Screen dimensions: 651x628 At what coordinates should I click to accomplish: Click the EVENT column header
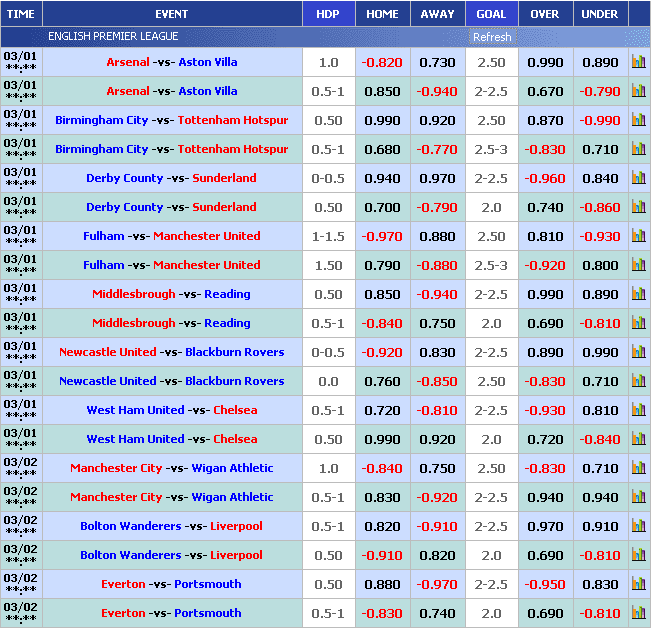(172, 14)
